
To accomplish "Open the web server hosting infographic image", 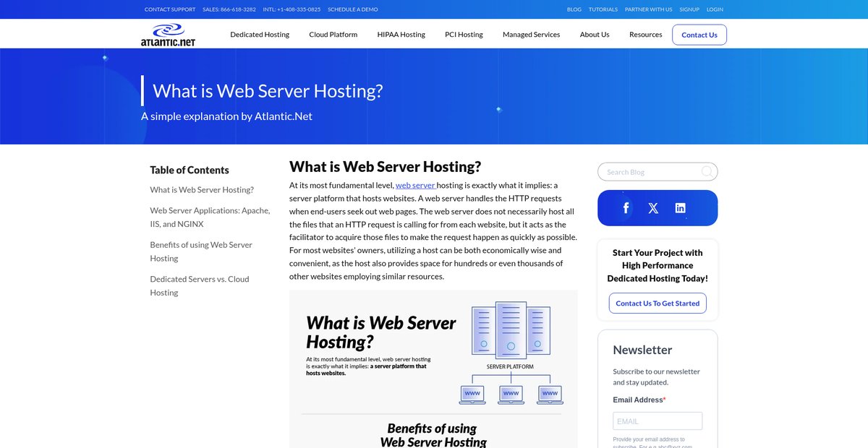I will (433, 369).
